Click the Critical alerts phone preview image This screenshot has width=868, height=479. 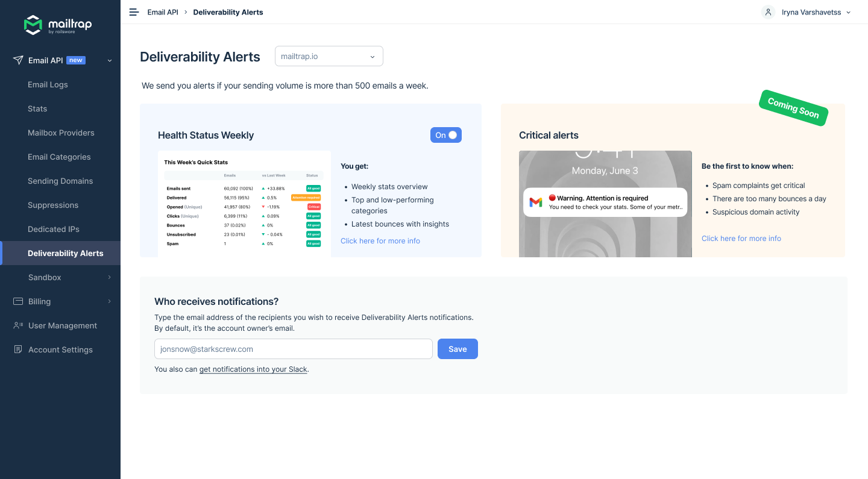605,204
